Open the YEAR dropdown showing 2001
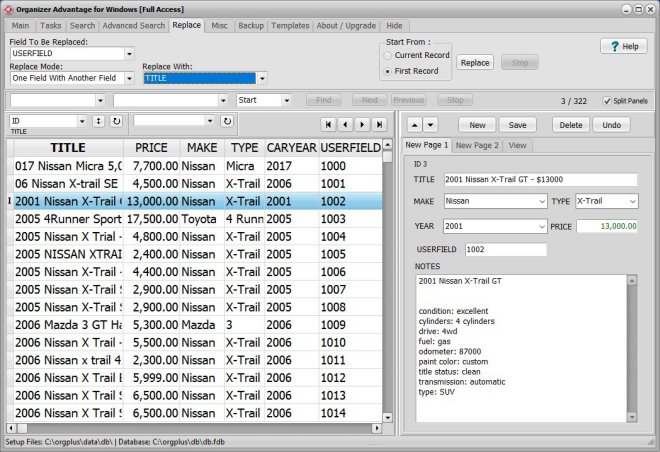The image size is (660, 452). [x=542, y=227]
